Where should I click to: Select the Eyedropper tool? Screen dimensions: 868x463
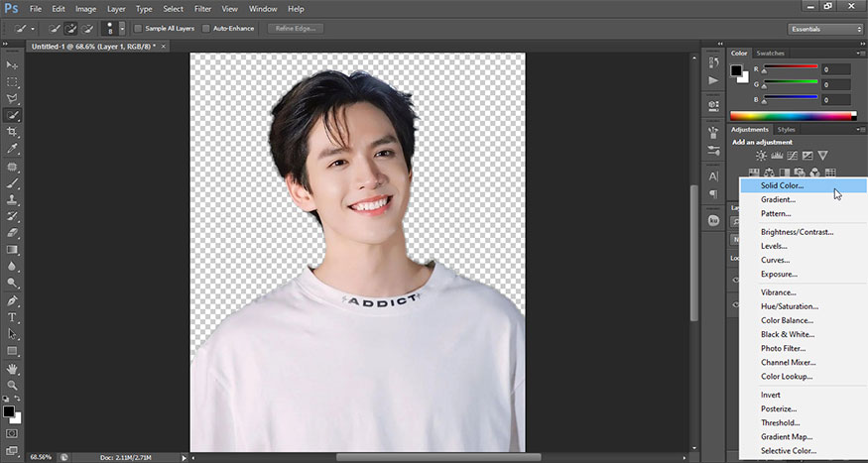pos(13,148)
